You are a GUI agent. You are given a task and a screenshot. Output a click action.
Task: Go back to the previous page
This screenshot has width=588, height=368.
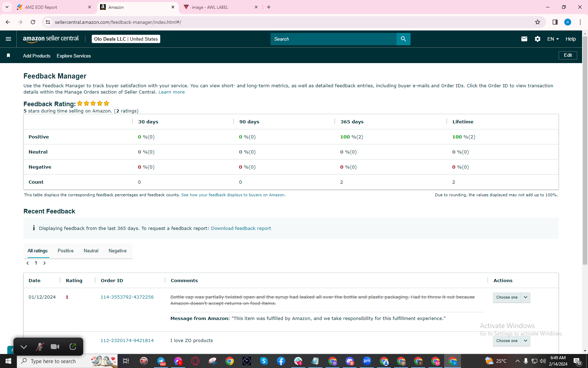tap(8, 22)
